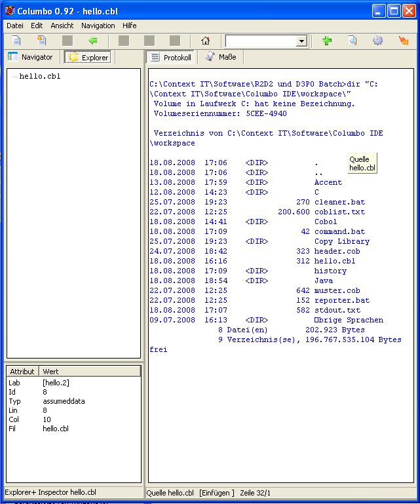Open the Ansicht menu

click(62, 26)
